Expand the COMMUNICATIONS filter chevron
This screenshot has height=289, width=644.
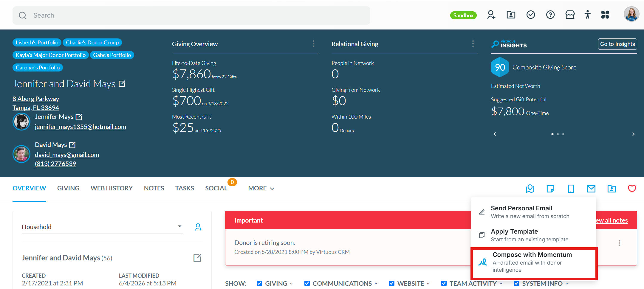tap(376, 284)
